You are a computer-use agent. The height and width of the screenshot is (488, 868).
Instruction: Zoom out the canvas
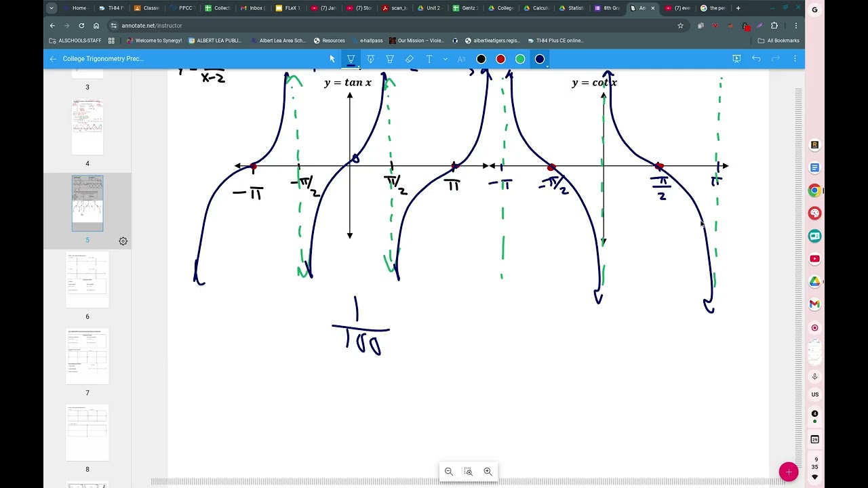(x=448, y=472)
